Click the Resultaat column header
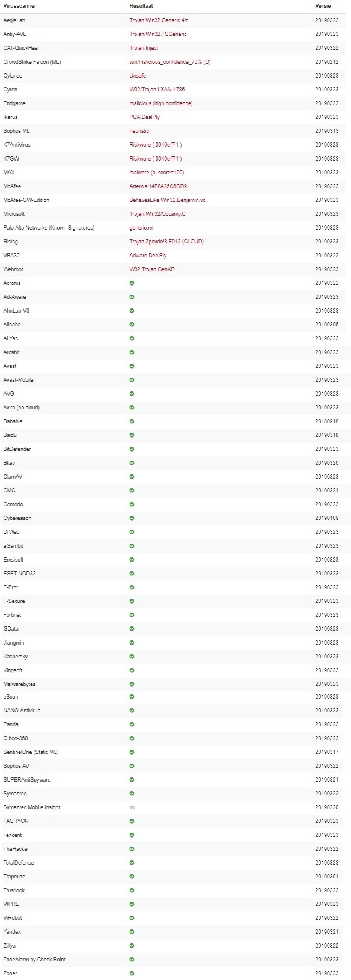This screenshot has height=980, width=351. [x=141, y=6]
